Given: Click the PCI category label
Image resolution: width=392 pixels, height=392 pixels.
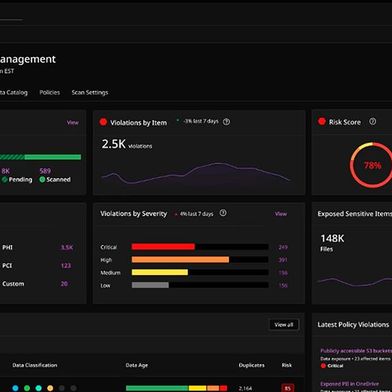Looking at the screenshot, I should (x=7, y=266).
